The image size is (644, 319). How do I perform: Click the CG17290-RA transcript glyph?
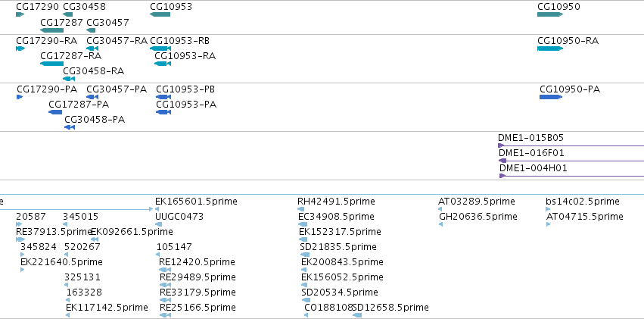(x=20, y=48)
